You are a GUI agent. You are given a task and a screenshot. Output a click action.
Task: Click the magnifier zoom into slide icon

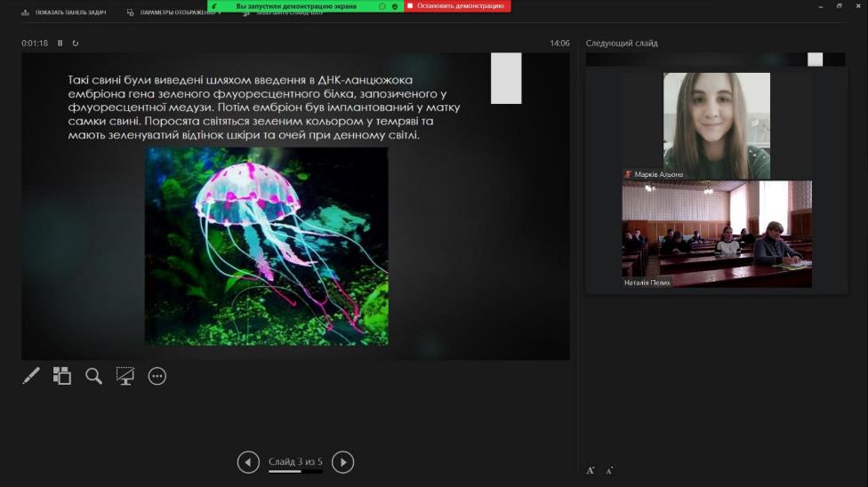(x=93, y=376)
